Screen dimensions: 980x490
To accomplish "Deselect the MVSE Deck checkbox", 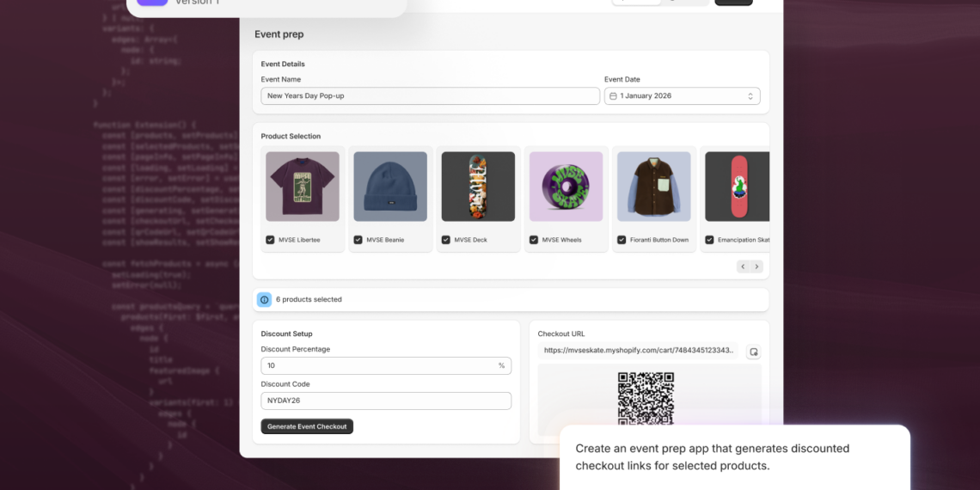I will coord(445,240).
